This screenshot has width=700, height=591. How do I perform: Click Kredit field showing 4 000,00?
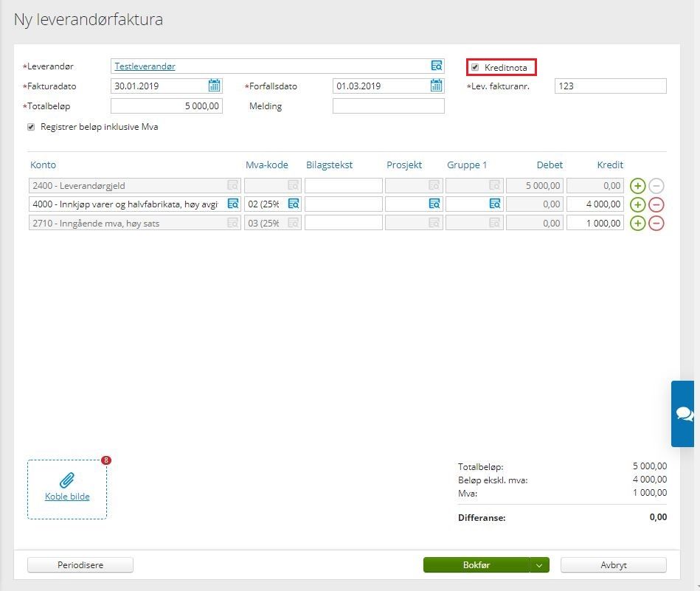(x=595, y=204)
